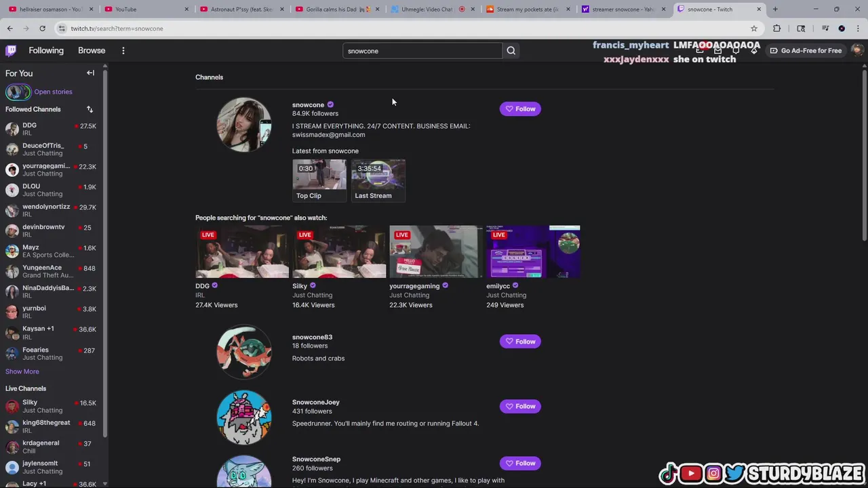This screenshot has width=868, height=488.
Task: Follow the snowcone83 channel
Action: point(520,342)
